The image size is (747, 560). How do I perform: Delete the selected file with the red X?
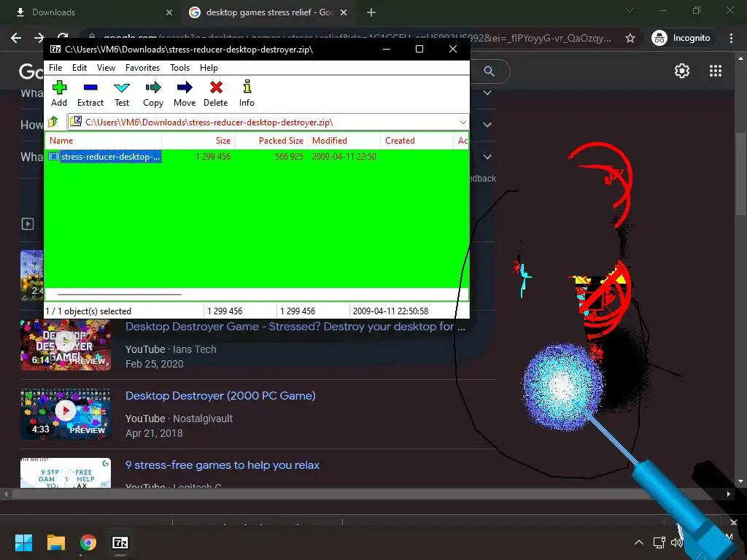tap(216, 93)
